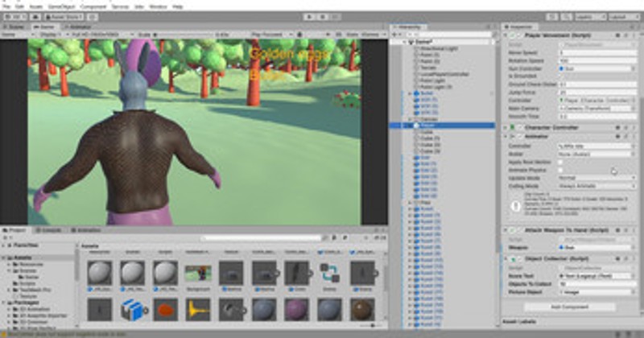This screenshot has height=338, width=644.
Task: Open the Culling Mode dropdown
Action: (x=597, y=186)
